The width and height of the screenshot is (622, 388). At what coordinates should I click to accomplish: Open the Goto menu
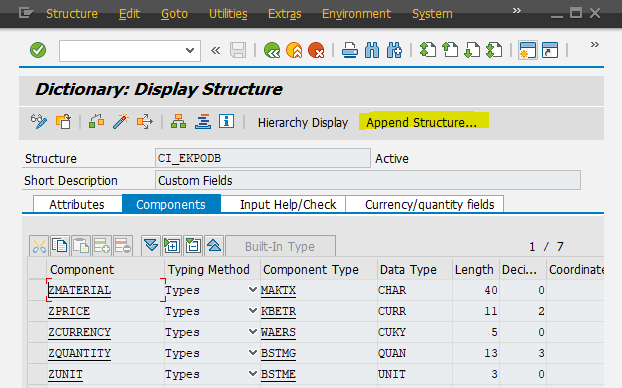(x=174, y=14)
